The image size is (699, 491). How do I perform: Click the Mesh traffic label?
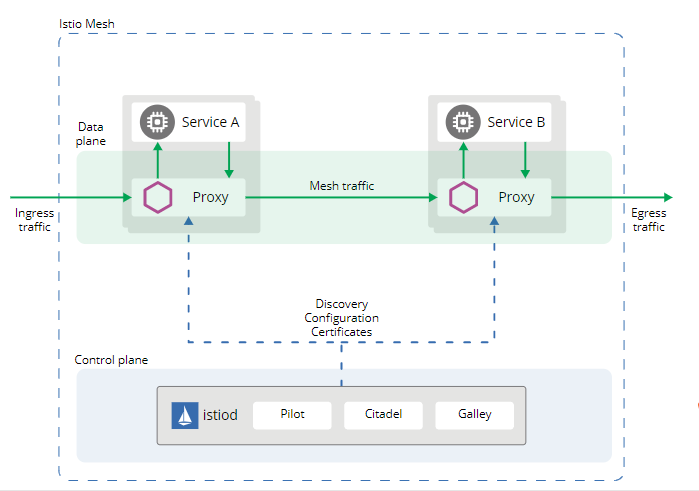coord(341,186)
